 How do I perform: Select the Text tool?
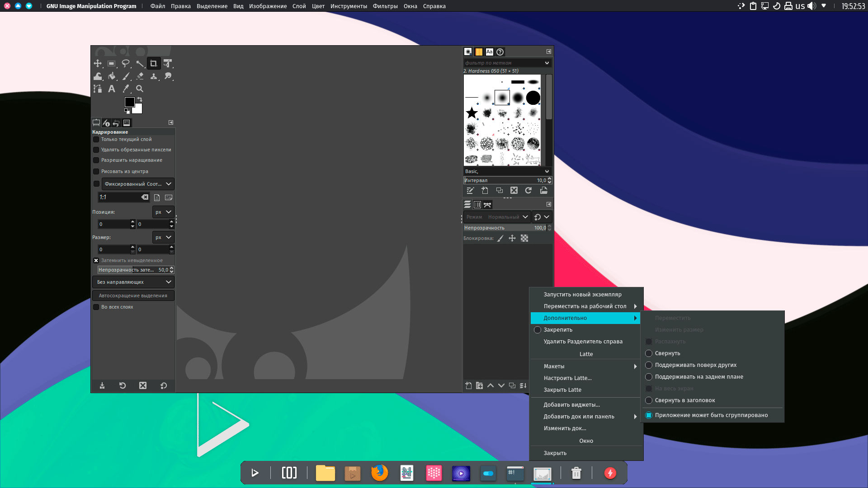(x=112, y=89)
